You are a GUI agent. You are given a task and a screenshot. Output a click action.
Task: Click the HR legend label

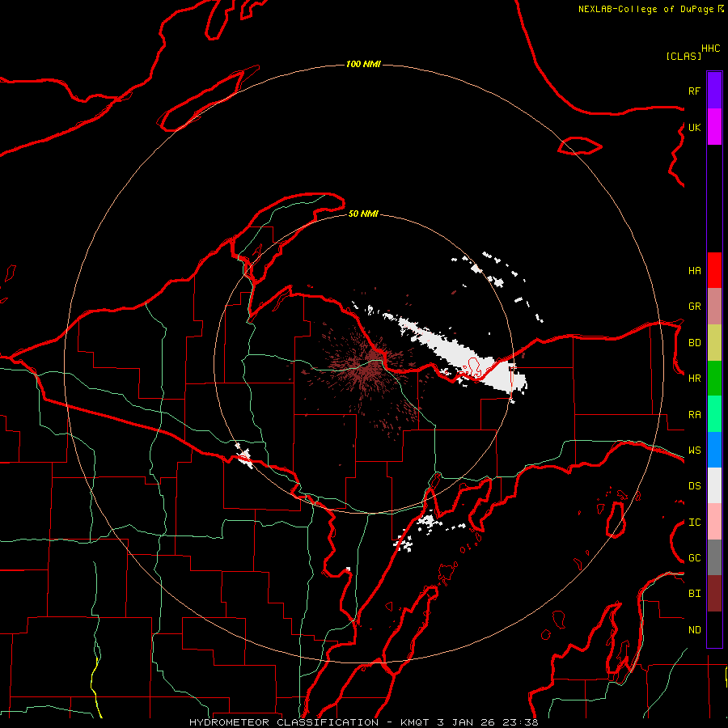coord(694,379)
